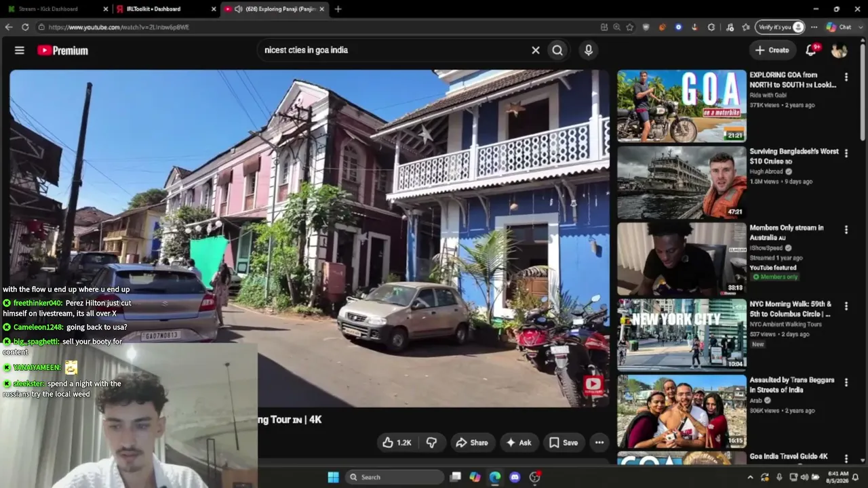Viewport: 868px width, 488px height.
Task: Open 'Members Only stream in Australia' title
Action: click(x=787, y=232)
